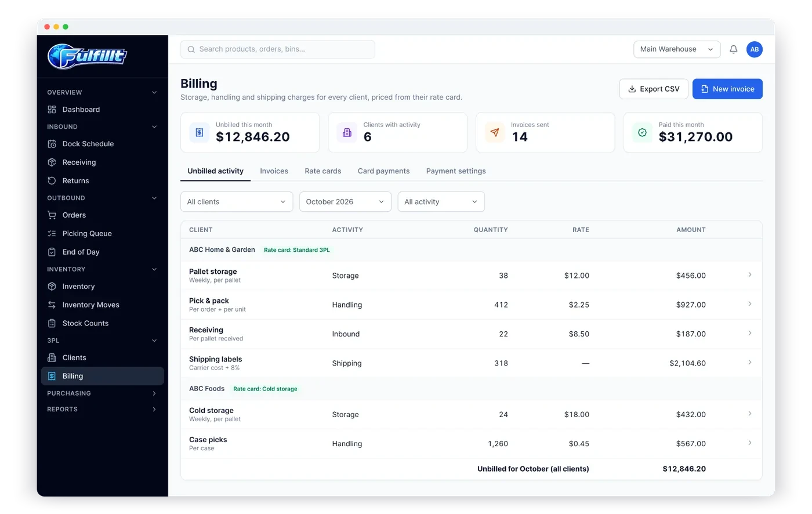The image size is (812, 514).
Task: Click the search products field
Action: tap(278, 49)
